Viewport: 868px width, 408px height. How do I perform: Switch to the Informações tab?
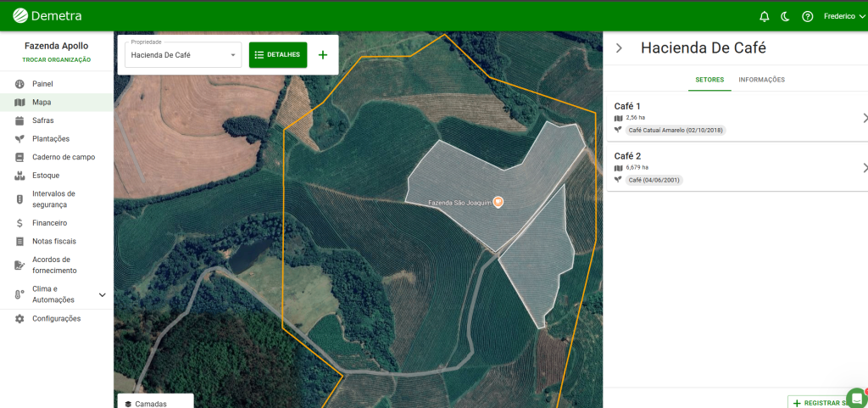(761, 80)
